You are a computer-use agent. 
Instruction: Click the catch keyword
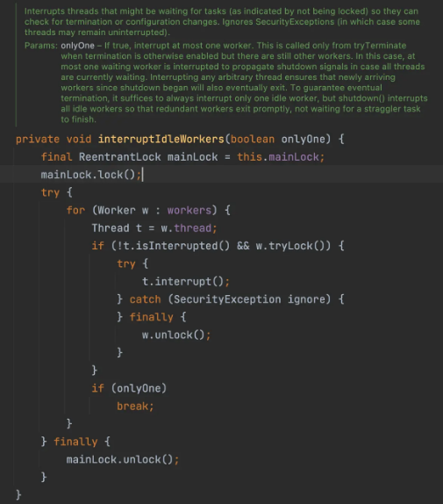coord(145,299)
